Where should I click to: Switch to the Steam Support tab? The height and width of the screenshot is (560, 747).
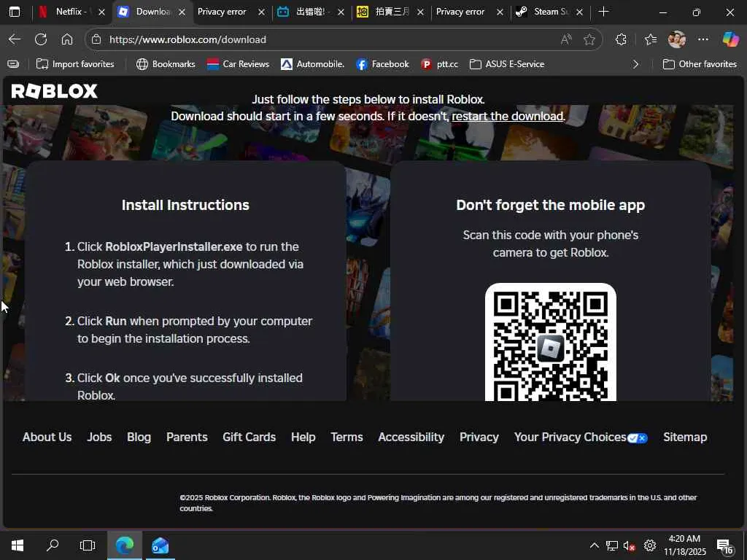(x=544, y=12)
